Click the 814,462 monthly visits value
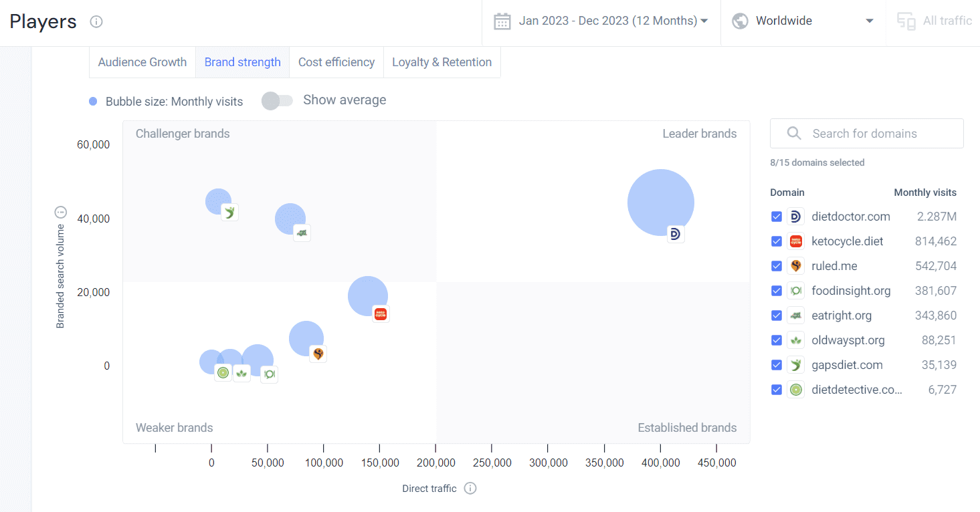Image resolution: width=980 pixels, height=512 pixels. click(x=936, y=241)
